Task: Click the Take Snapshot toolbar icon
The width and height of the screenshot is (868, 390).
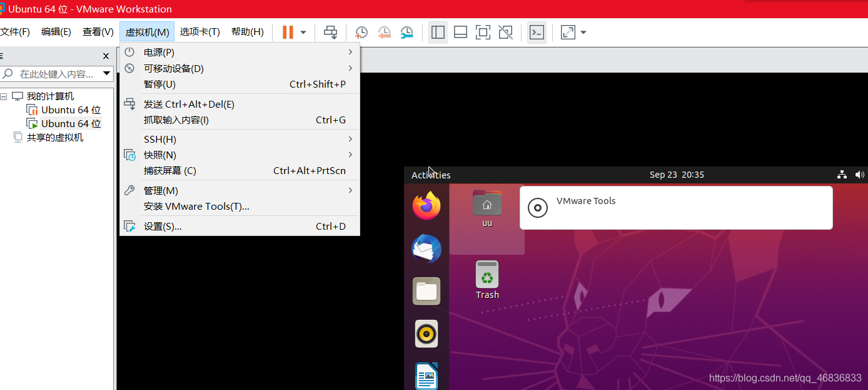Action: pos(361,33)
